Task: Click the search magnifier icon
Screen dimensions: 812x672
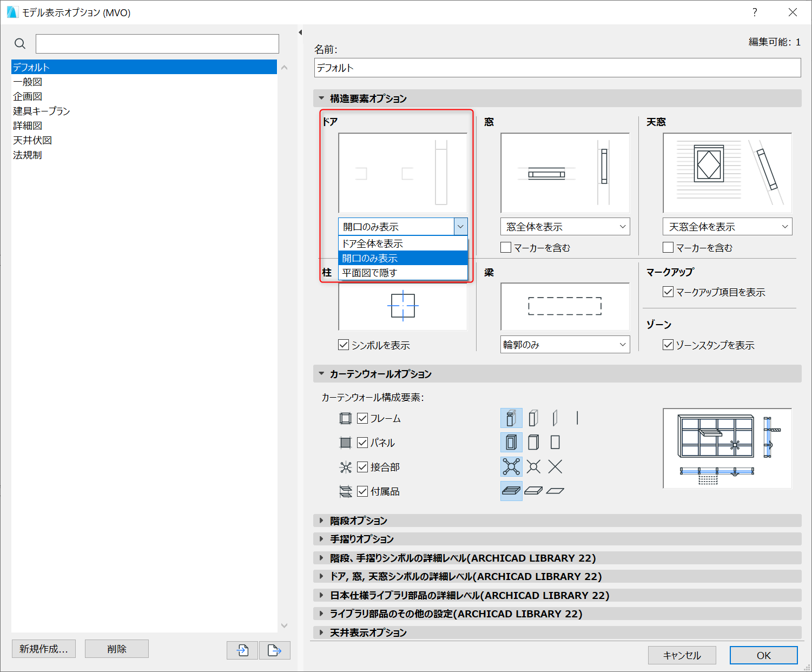Action: click(x=20, y=44)
